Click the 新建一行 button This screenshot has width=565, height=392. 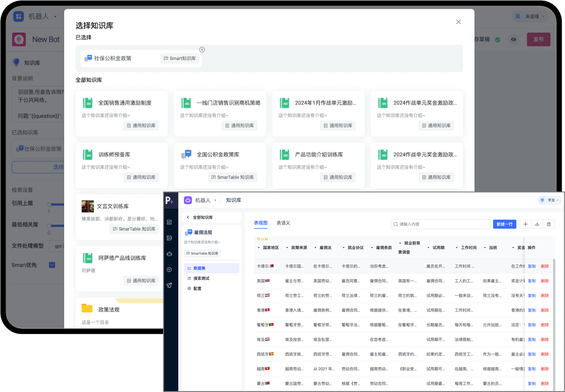tap(504, 224)
